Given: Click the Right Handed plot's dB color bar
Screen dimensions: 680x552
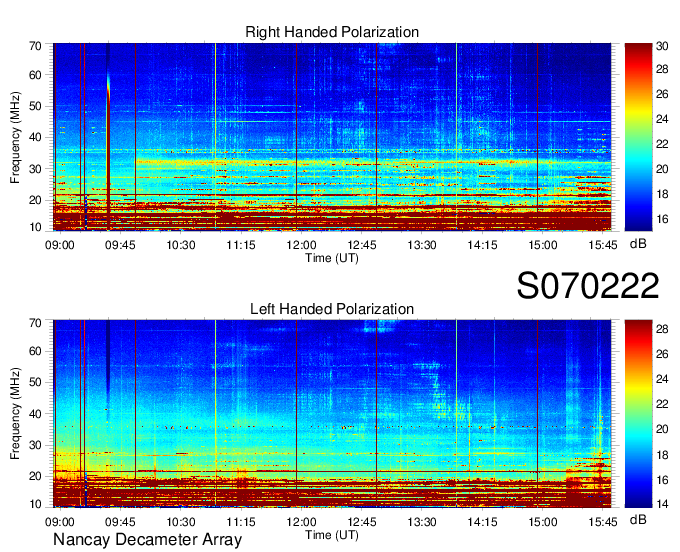Looking at the screenshot, I should [638, 137].
